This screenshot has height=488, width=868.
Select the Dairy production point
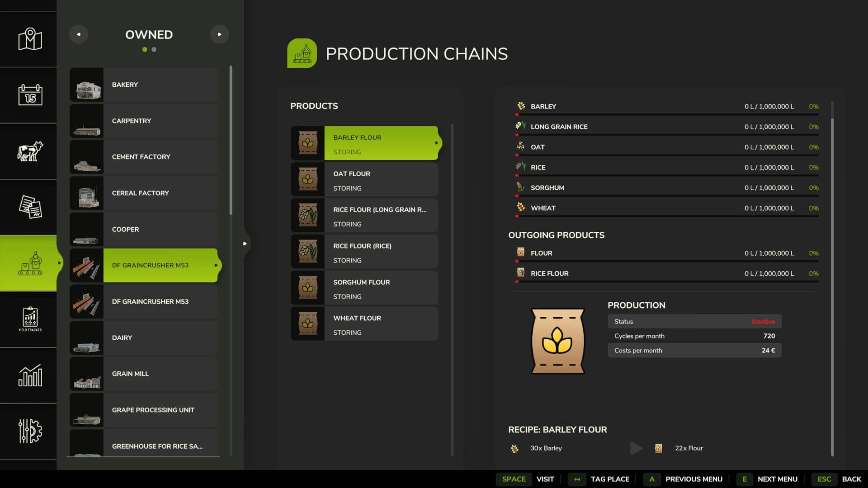pos(144,338)
